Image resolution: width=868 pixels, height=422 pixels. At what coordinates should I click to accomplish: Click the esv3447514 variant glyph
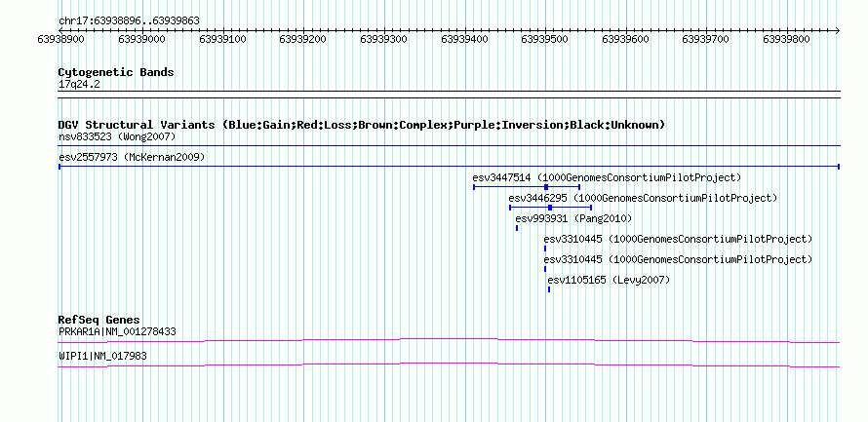point(527,187)
